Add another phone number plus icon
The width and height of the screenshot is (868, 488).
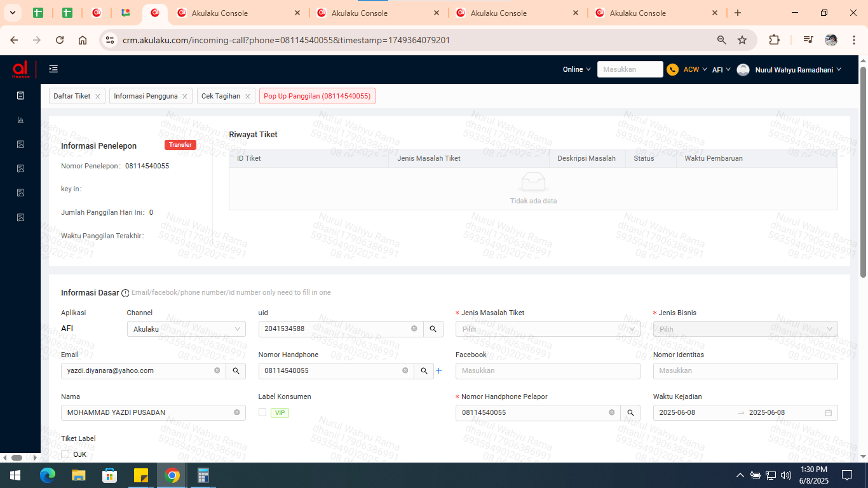pos(438,370)
